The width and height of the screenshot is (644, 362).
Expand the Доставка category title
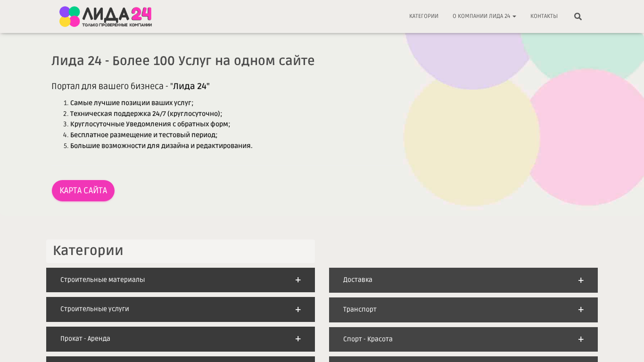pos(357,280)
